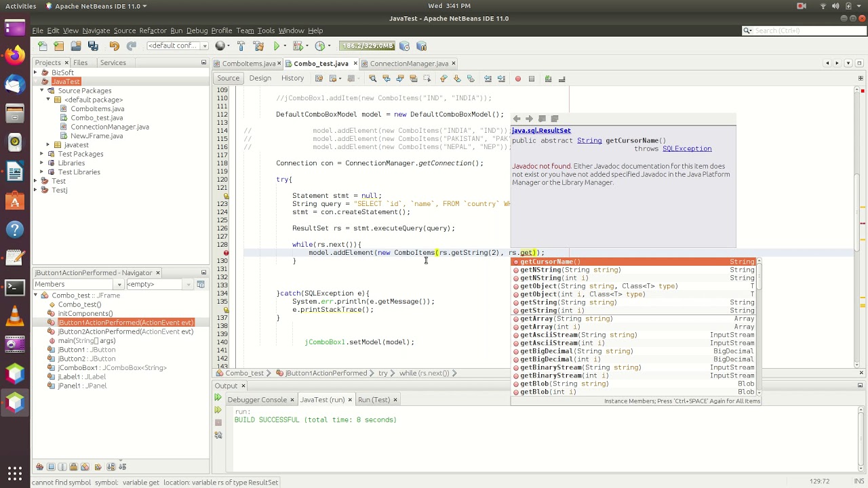Open the File menu
This screenshot has width=868, height=488.
(38, 30)
